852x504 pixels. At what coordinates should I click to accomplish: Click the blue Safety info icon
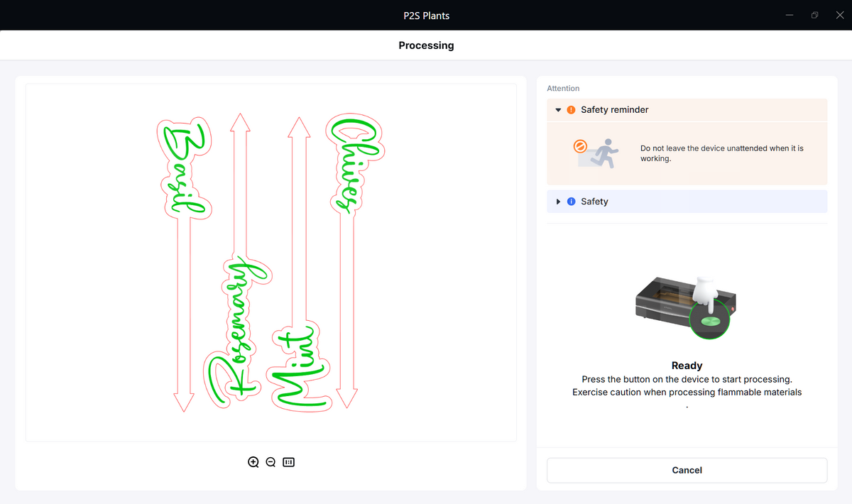point(572,202)
